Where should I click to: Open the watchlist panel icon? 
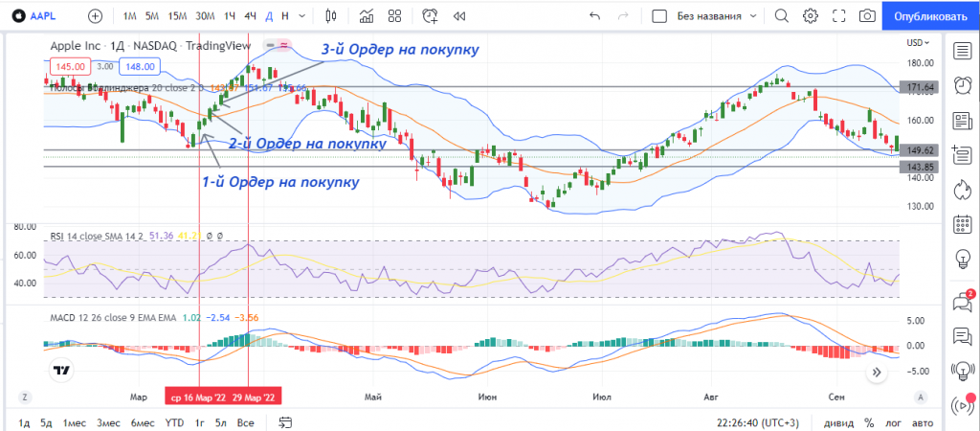(x=963, y=52)
